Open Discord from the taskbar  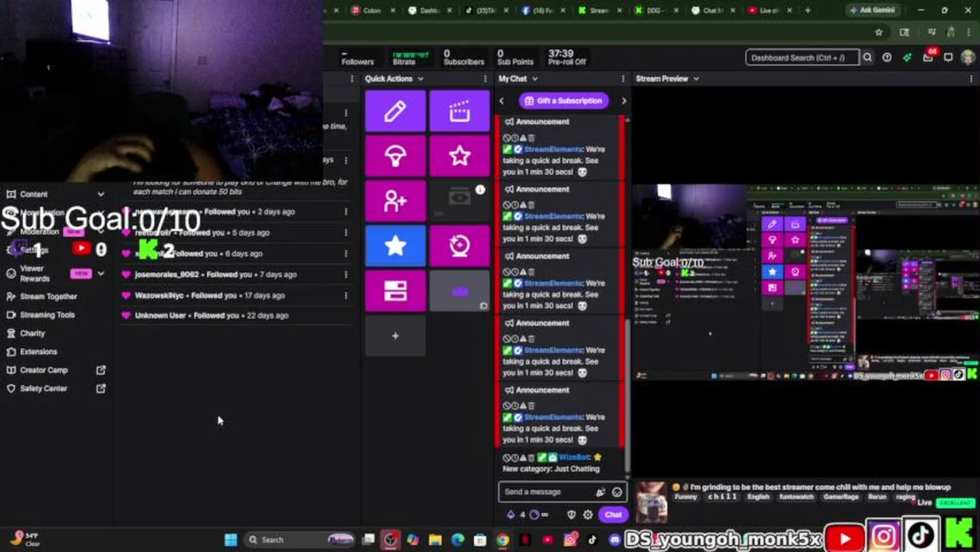pyautogui.click(x=614, y=540)
